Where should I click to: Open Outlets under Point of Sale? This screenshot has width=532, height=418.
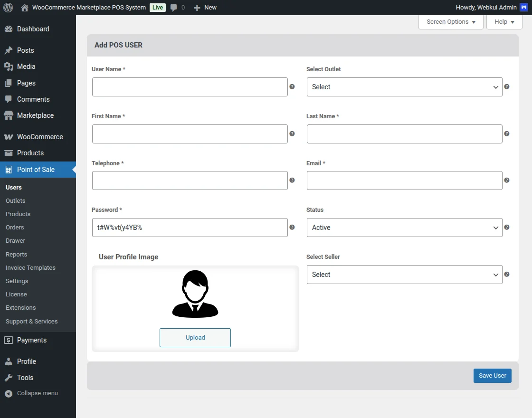pos(16,201)
